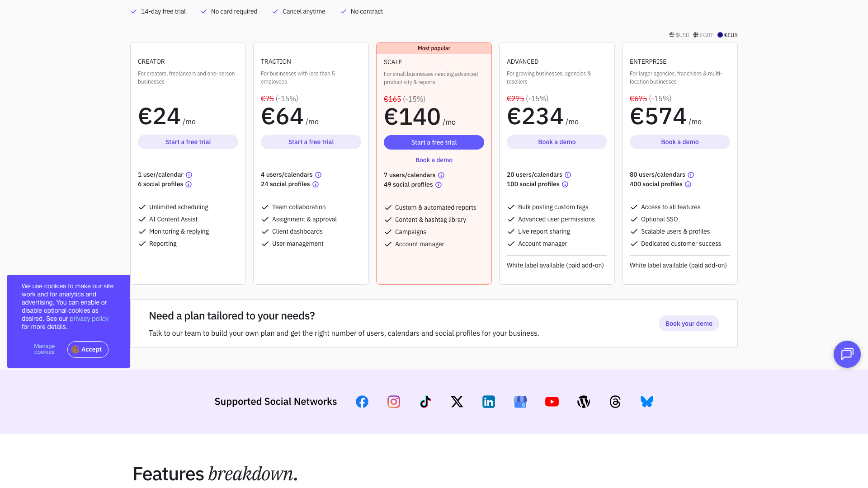Image resolution: width=868 pixels, height=488 pixels.
Task: Click Manage cookies in the banner
Action: (44, 349)
